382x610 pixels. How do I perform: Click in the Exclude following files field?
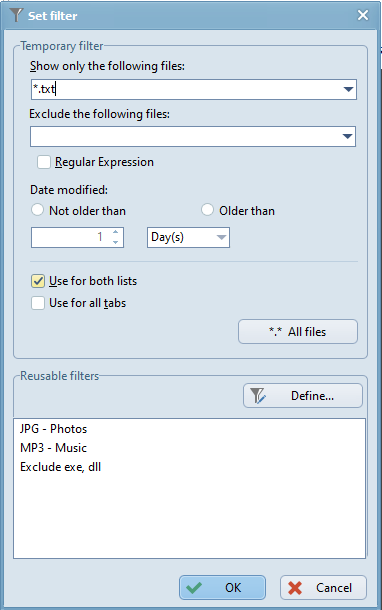click(x=185, y=137)
